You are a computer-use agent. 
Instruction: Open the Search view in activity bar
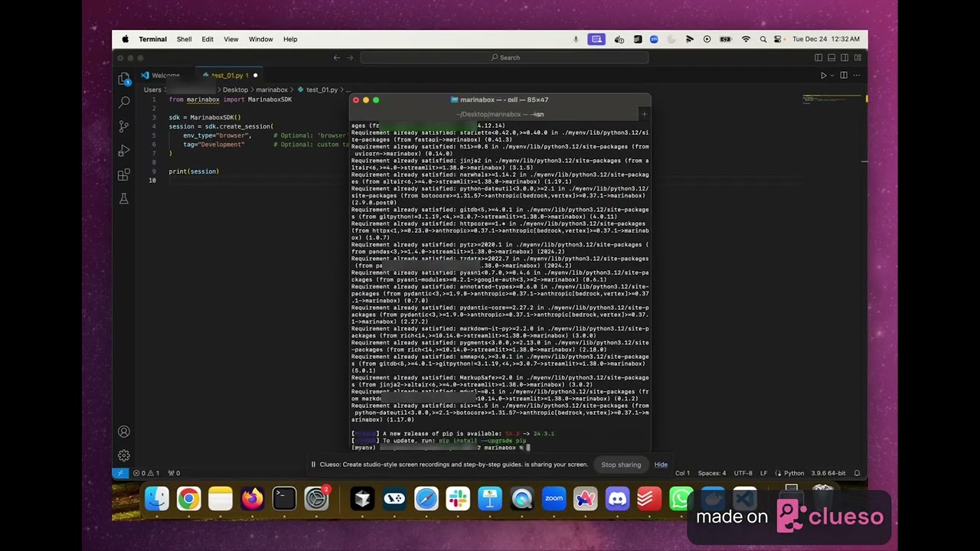coord(124,102)
